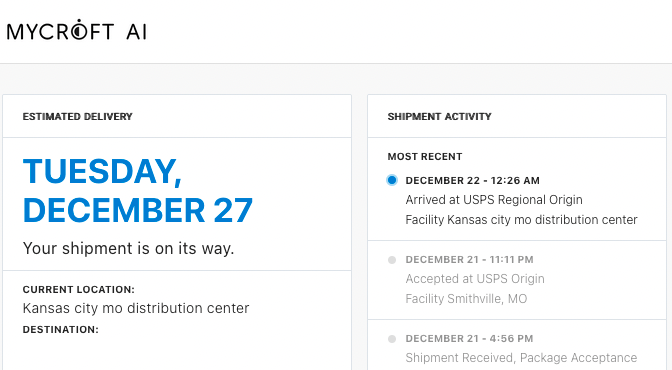Select the Tuesday, December 27 delivery date

click(138, 190)
